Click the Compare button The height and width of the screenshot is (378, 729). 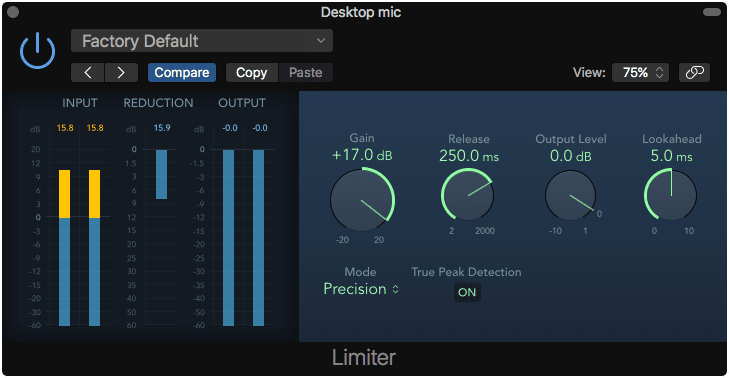pos(182,73)
